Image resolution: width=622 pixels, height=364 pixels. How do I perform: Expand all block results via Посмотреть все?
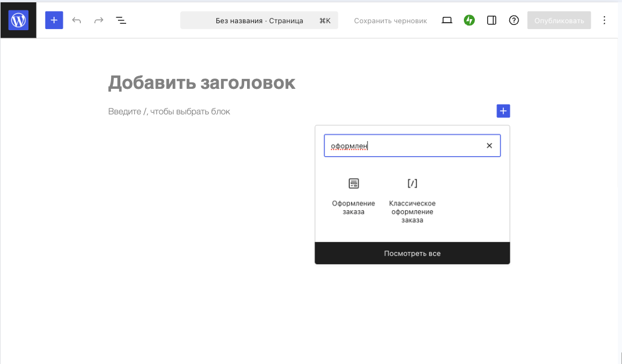pyautogui.click(x=412, y=253)
